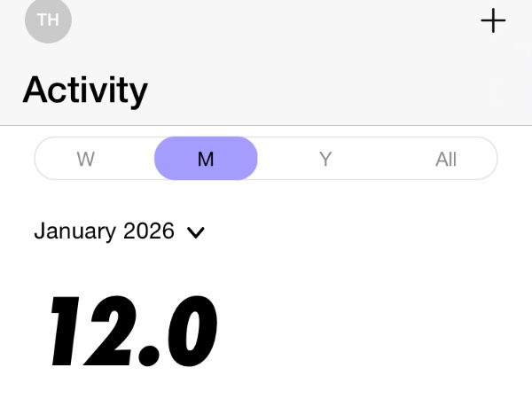Tap the 12.0 total distance figure
Image resolution: width=532 pixels, height=399 pixels.
134,332
